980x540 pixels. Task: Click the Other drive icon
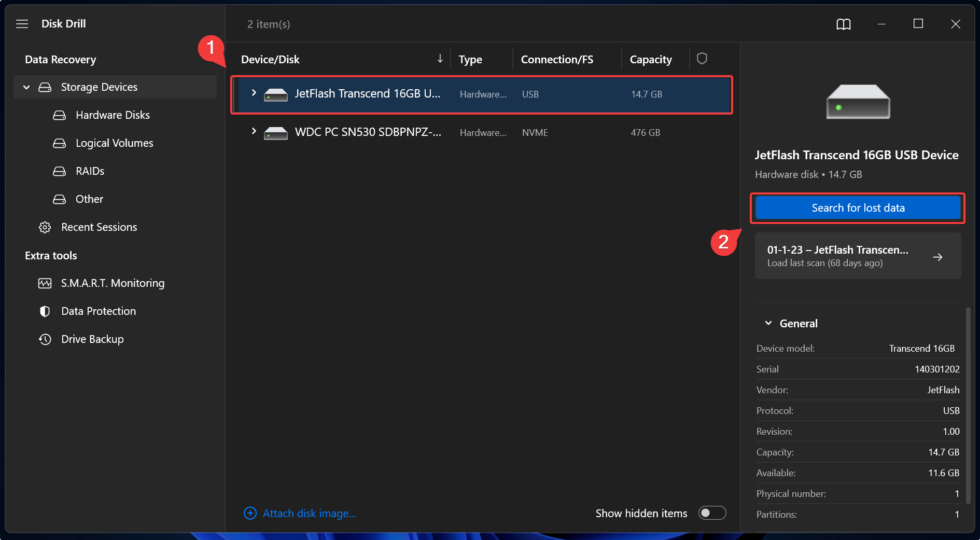(x=60, y=199)
